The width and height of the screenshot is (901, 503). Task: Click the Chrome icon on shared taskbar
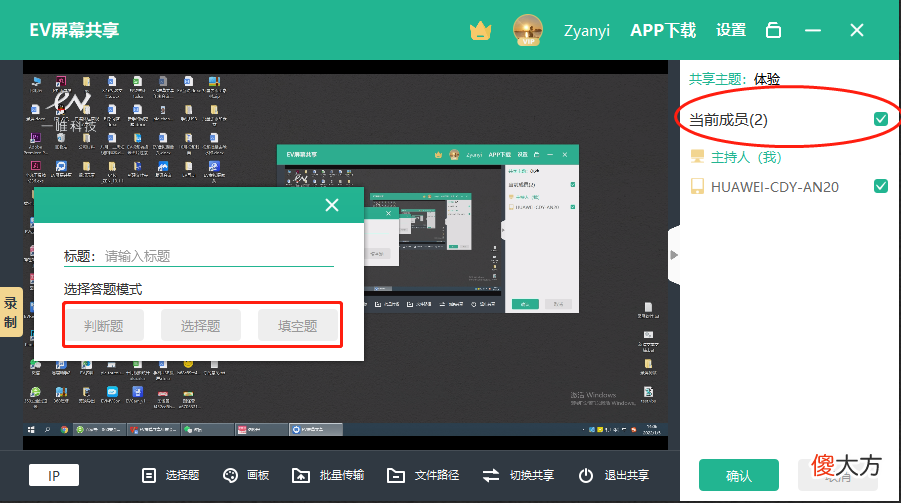click(64, 429)
